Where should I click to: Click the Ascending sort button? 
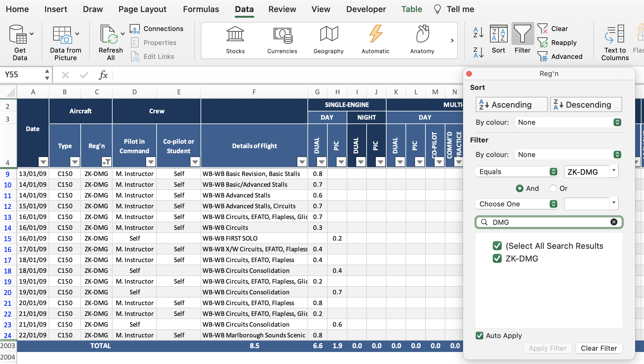(x=511, y=104)
